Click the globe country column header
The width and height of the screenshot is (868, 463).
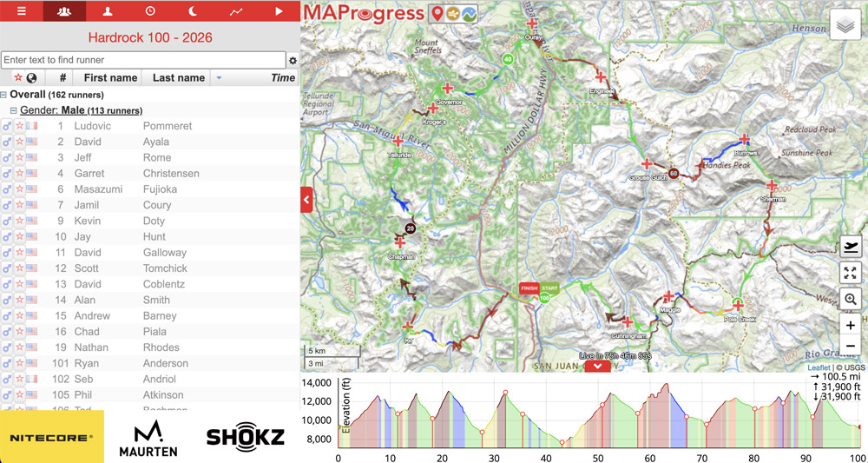[31, 77]
